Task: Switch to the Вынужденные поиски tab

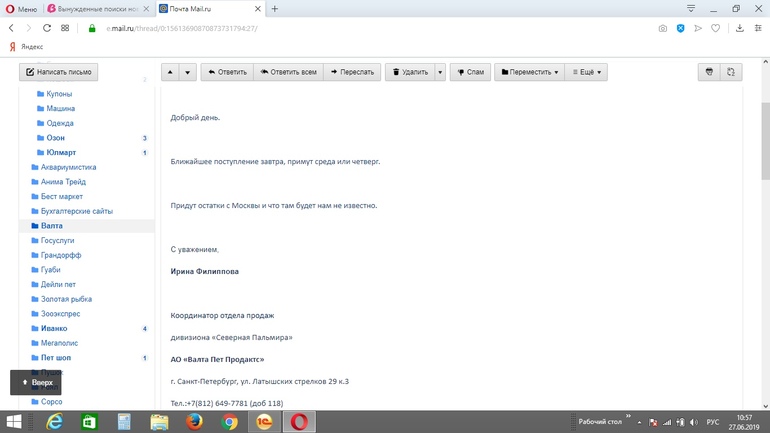Action: (x=99, y=9)
